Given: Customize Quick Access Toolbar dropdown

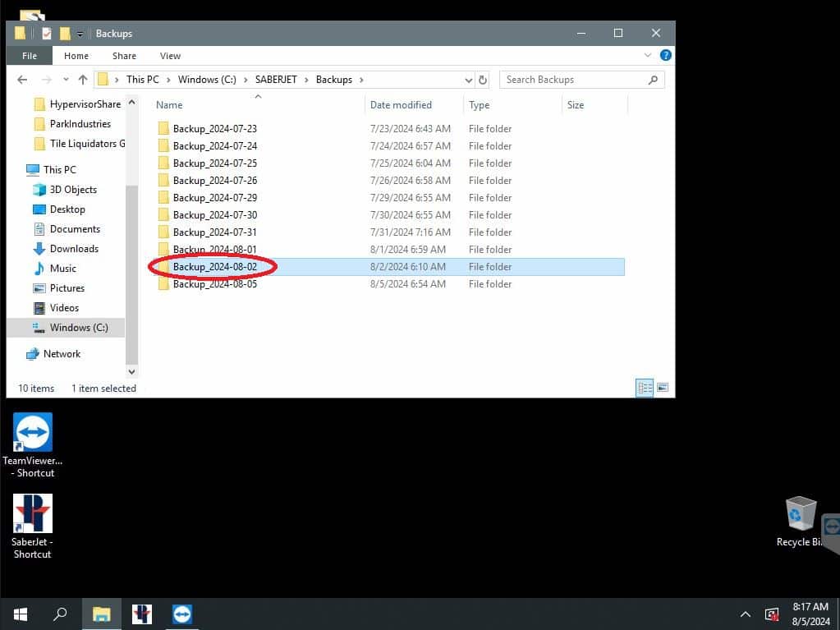Looking at the screenshot, I should [x=80, y=34].
